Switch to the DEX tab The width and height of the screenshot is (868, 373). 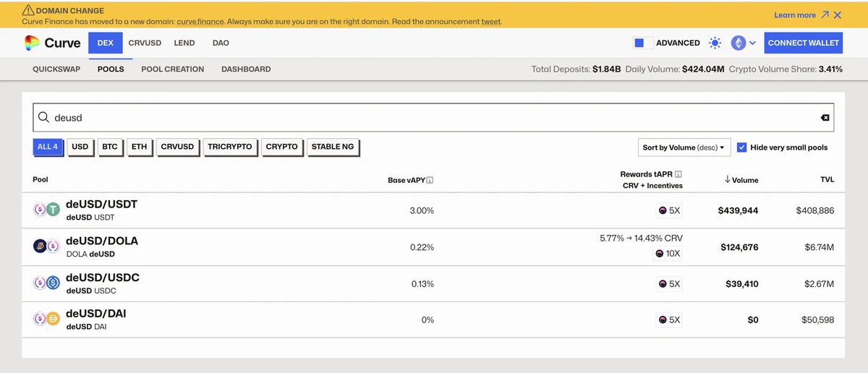pyautogui.click(x=106, y=43)
